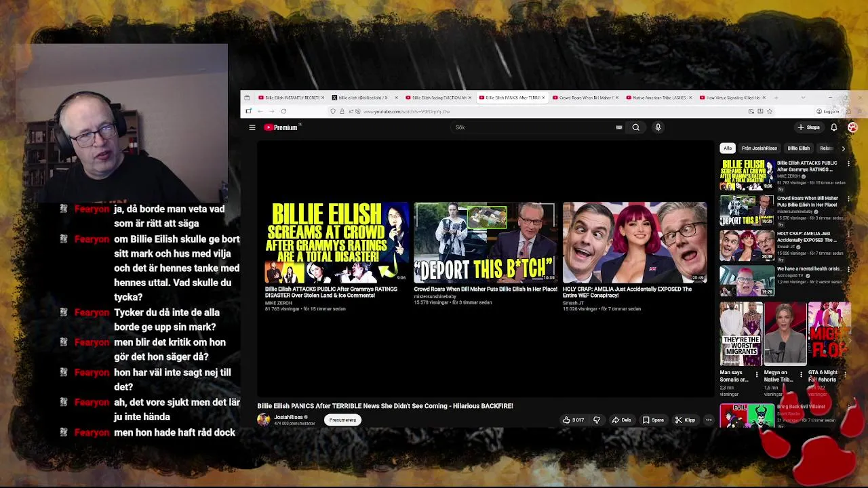Screen dimensions: 868x488
Task: Click channel name 'mistersunshinebaby' under endscreen video
Action: click(435, 297)
